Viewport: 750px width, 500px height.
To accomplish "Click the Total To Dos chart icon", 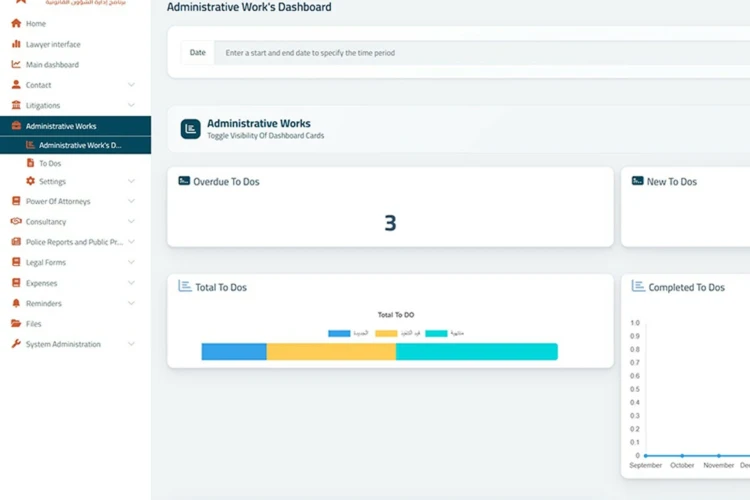I will pyautogui.click(x=185, y=286).
